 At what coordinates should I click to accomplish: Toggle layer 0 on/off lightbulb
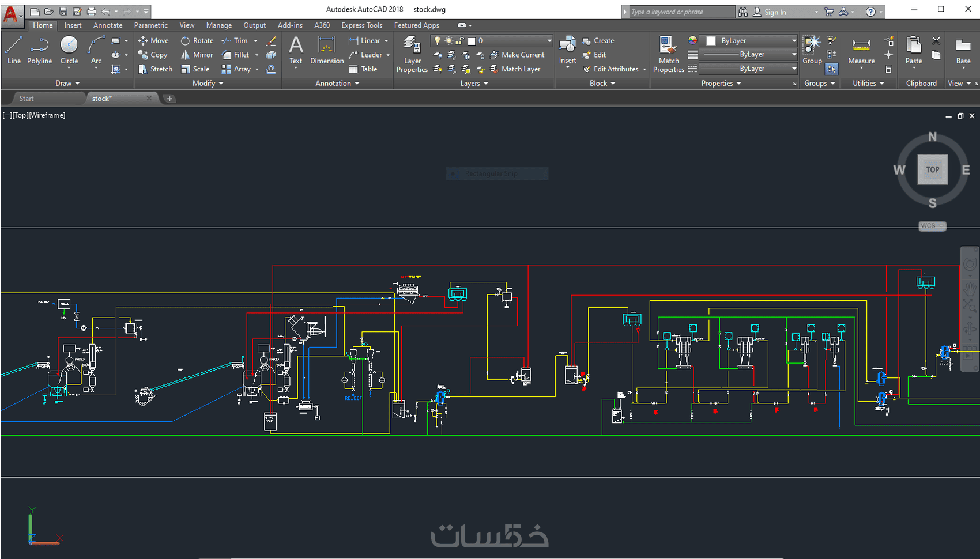point(437,40)
